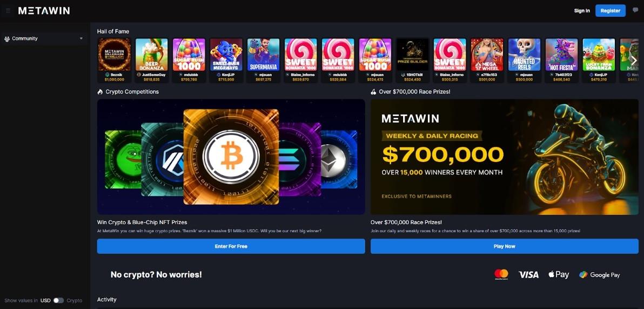Open the Haunted Reels game thumbnail

524,55
